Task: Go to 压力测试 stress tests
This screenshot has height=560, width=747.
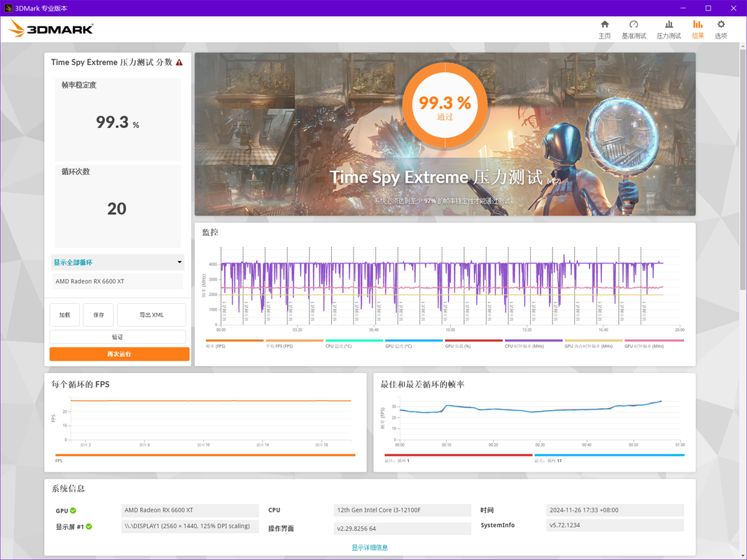Action: [669, 29]
